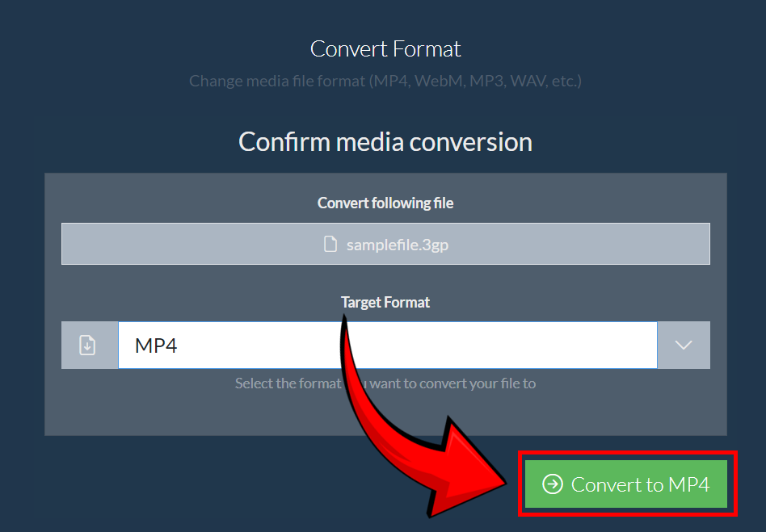Click the format helper text below the input
This screenshot has height=532, width=766.
(x=385, y=383)
